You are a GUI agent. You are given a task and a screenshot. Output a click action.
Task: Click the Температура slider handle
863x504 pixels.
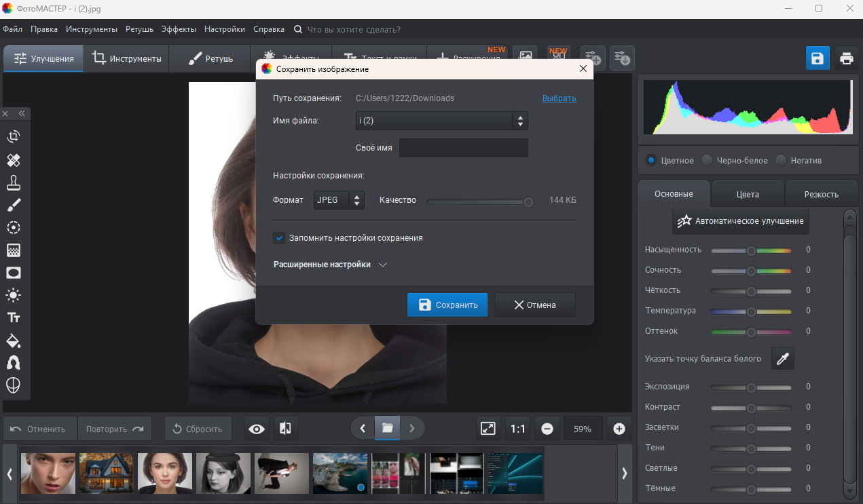751,311
